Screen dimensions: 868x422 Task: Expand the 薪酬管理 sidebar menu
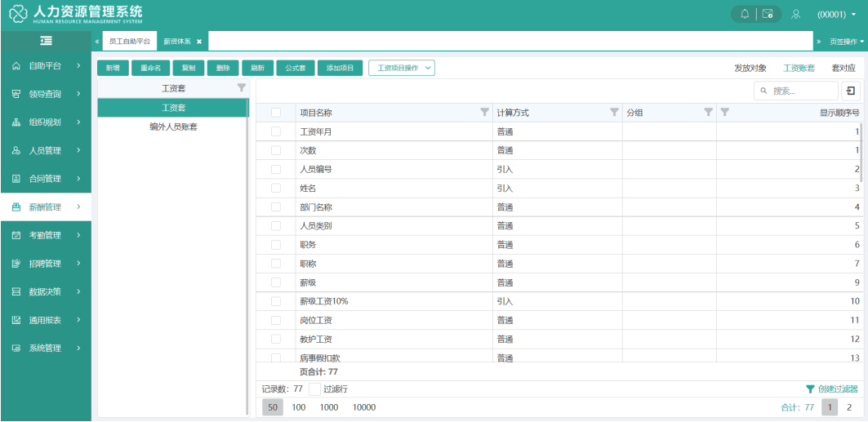click(x=46, y=207)
